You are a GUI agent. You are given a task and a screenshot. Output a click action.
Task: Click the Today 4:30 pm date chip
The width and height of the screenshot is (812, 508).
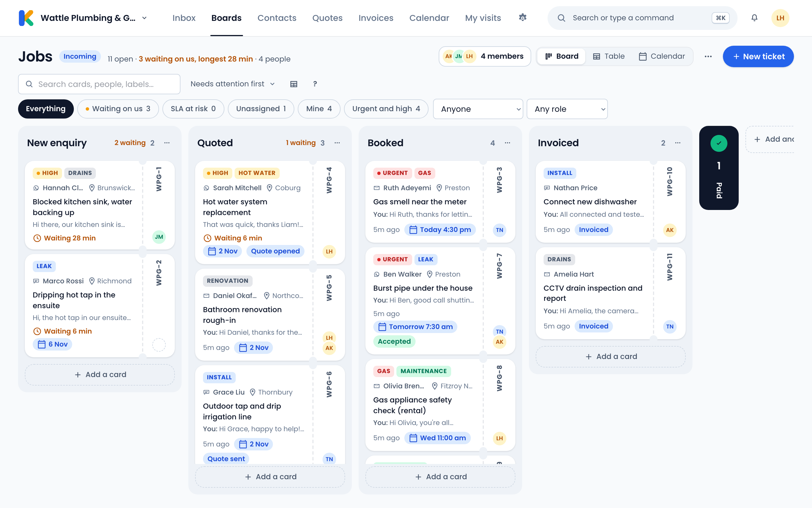[x=440, y=230]
